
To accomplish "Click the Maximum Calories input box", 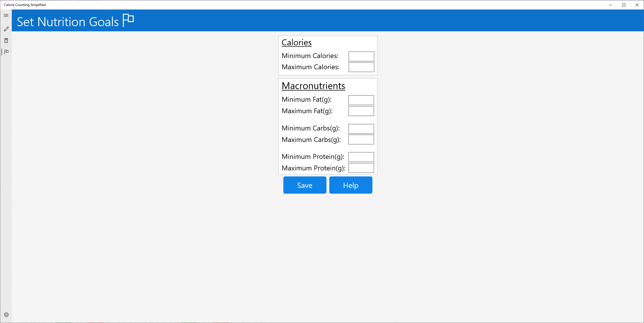I will [x=361, y=67].
